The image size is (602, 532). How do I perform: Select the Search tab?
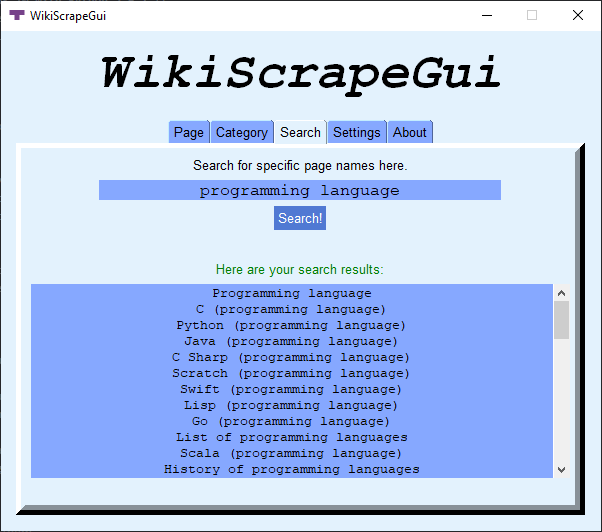[300, 132]
